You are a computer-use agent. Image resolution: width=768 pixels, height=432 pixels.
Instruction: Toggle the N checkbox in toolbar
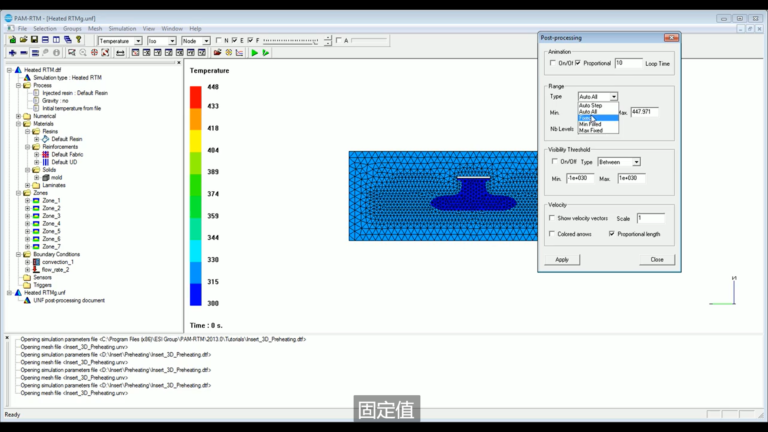219,40
